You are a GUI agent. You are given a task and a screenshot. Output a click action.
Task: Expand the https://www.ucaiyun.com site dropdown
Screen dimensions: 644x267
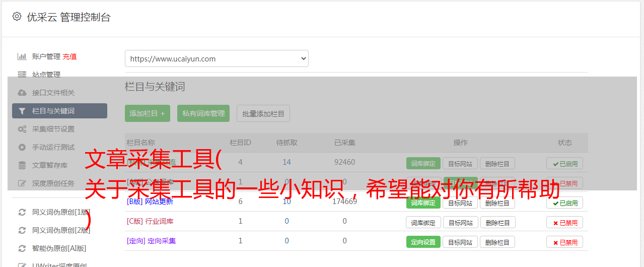[217, 58]
